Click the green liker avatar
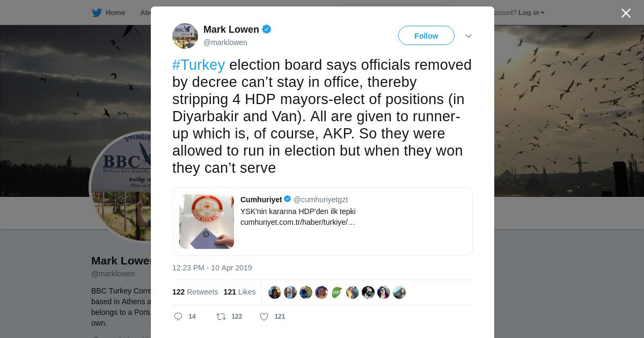 point(336,292)
